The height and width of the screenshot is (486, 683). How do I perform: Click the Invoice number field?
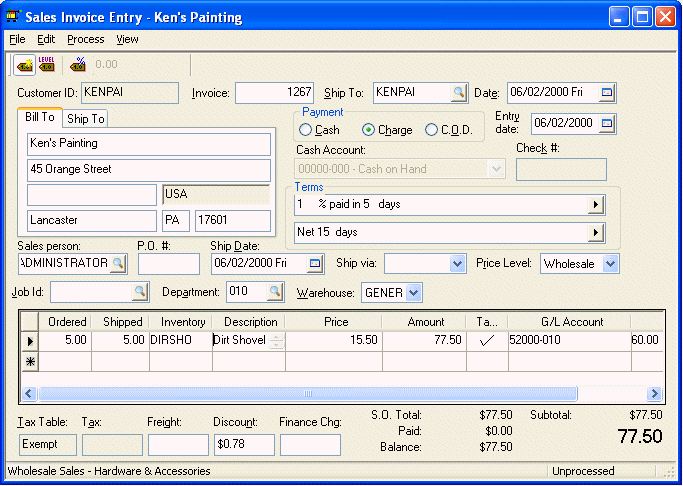(274, 93)
